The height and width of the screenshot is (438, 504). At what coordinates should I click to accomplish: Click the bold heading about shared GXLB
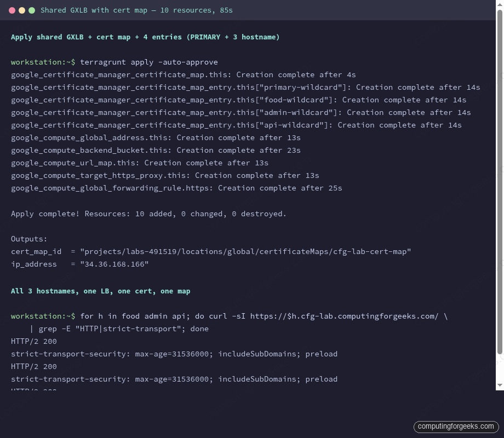click(x=145, y=37)
